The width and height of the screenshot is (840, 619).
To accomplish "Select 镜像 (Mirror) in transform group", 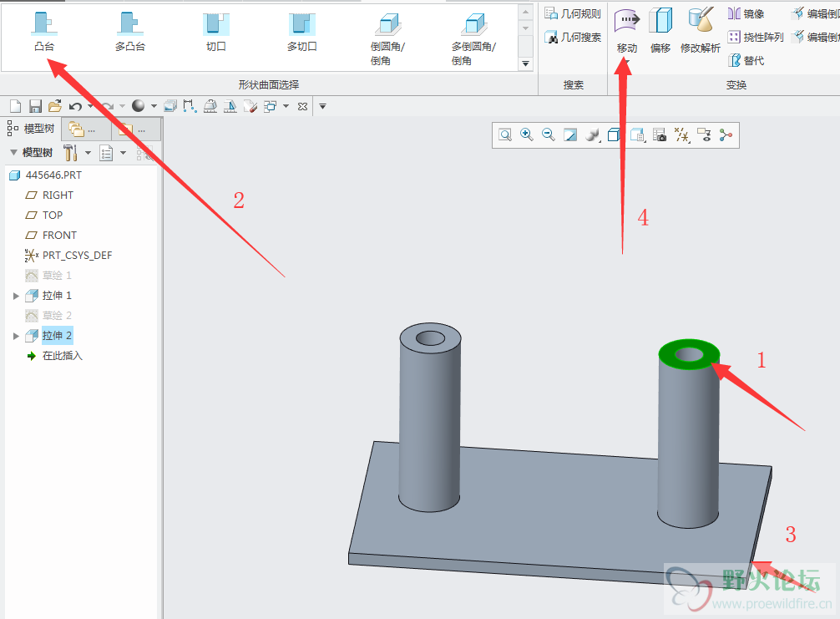I will [746, 13].
